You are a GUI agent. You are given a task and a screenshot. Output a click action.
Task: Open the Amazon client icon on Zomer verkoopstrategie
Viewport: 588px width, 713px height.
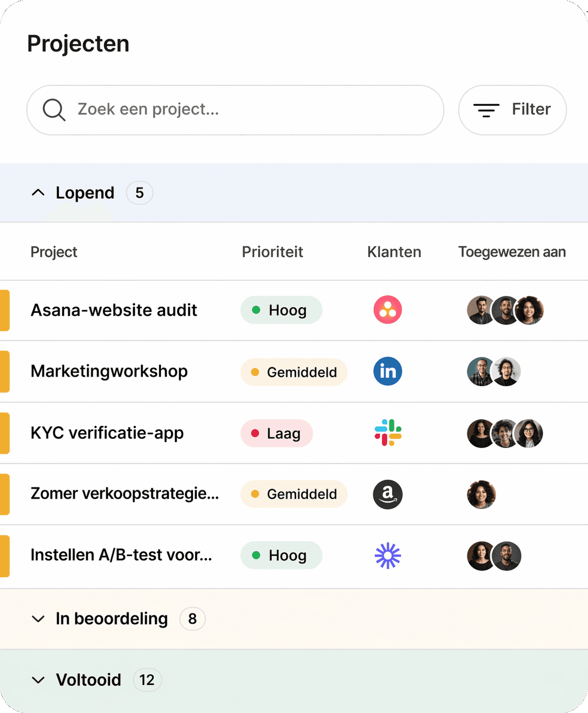388,494
